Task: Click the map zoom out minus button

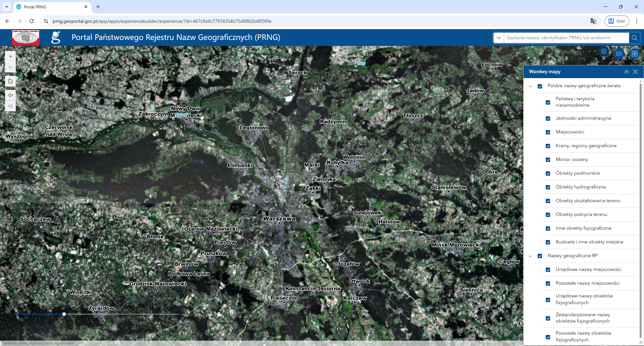Action: [10, 67]
